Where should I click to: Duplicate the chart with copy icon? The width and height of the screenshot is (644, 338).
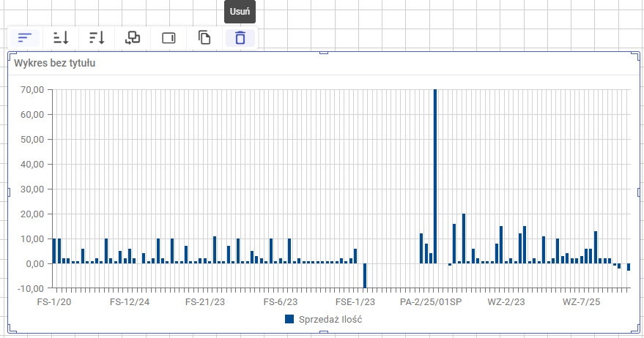[204, 38]
